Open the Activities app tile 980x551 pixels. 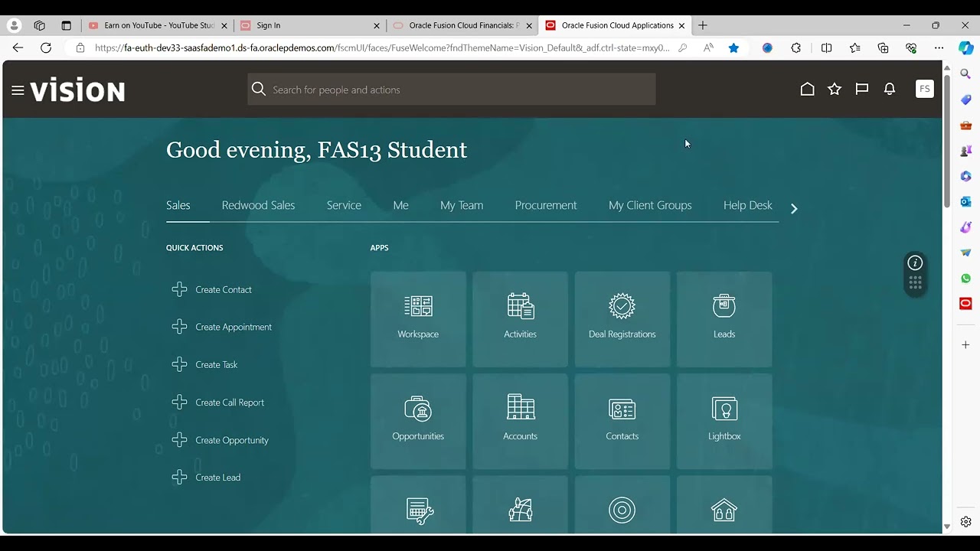coord(520,319)
